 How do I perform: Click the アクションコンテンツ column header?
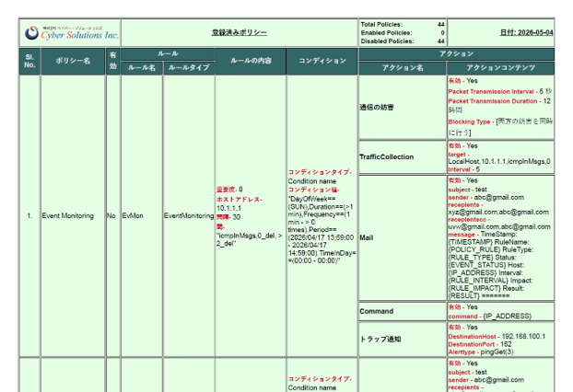(500, 68)
